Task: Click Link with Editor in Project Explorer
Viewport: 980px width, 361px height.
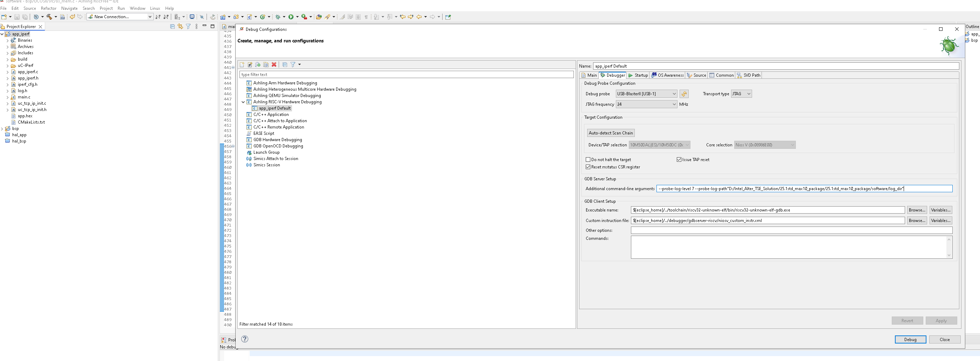Action: point(180,26)
